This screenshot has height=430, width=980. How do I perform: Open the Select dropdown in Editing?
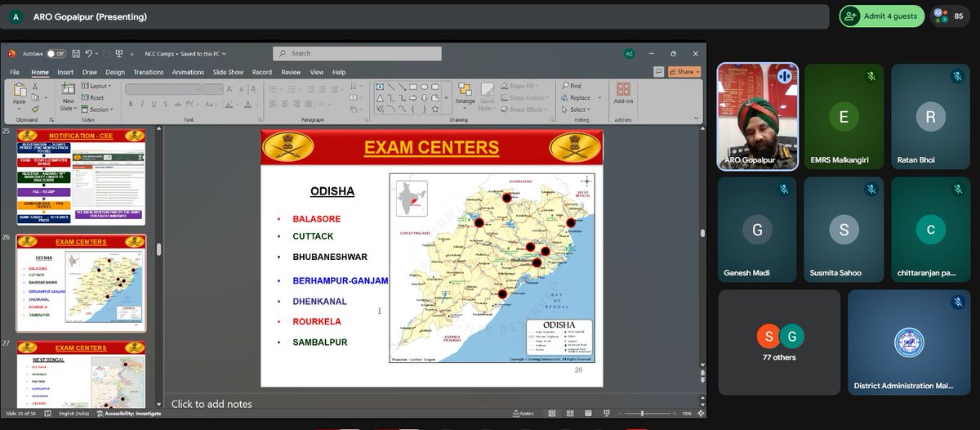tap(576, 110)
